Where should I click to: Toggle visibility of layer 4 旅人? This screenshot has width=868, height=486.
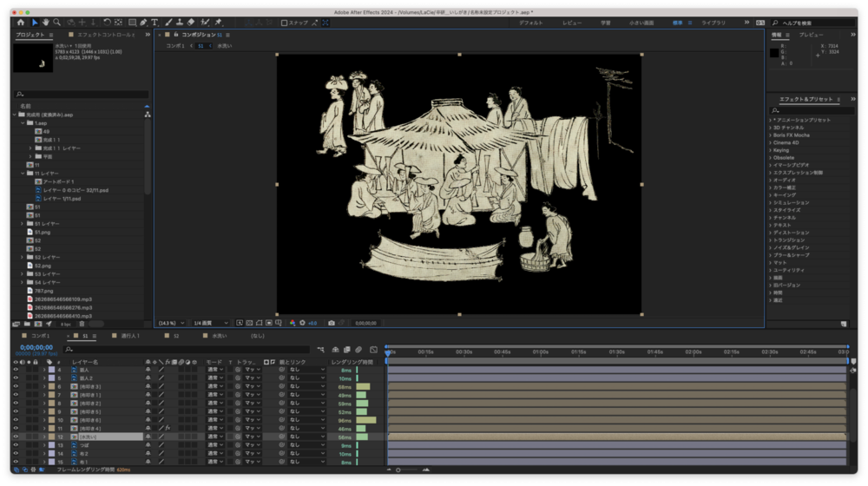[x=15, y=370]
